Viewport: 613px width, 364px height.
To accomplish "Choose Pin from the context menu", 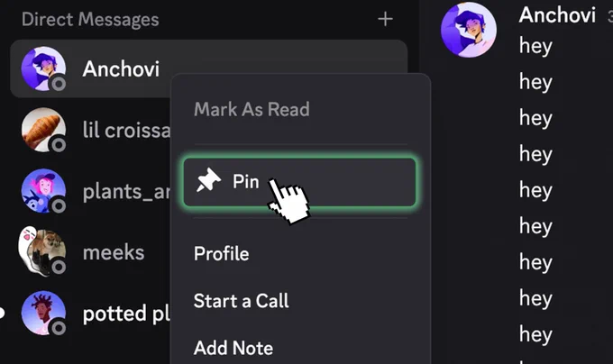I will [299, 182].
